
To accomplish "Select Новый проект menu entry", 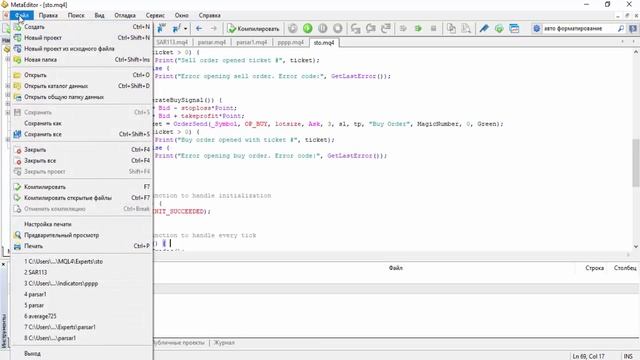I will tap(82, 38).
